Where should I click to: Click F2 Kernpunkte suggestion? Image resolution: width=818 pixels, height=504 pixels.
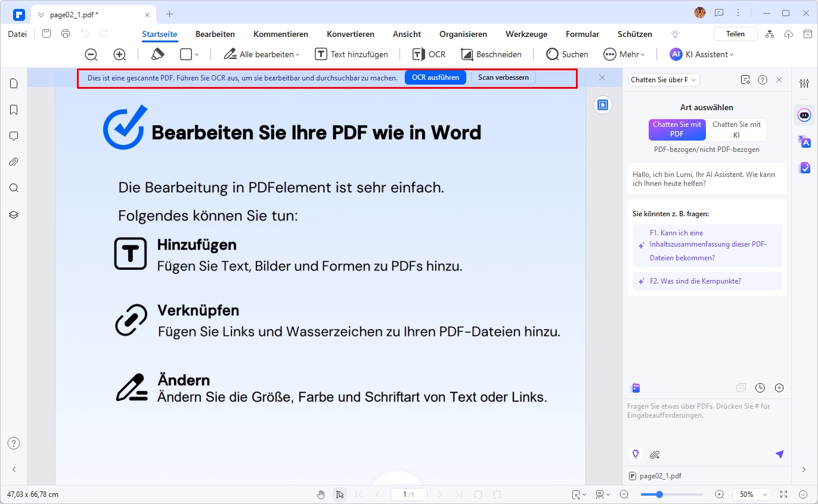pyautogui.click(x=707, y=281)
